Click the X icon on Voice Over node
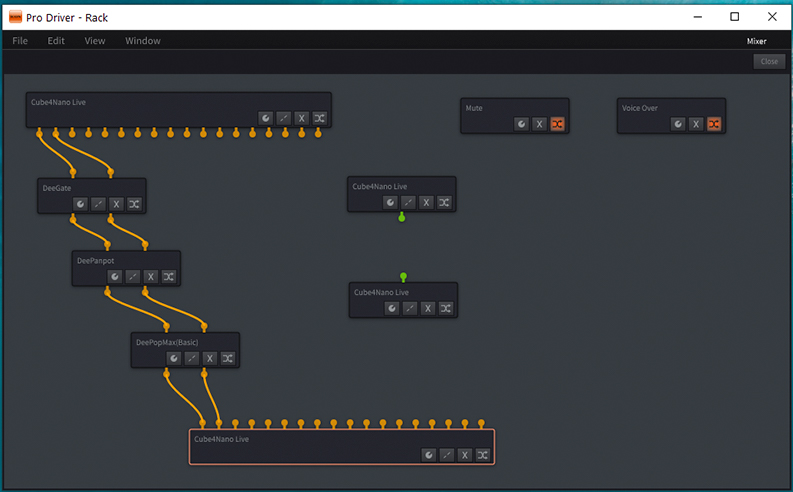The width and height of the screenshot is (793, 492). 696,124
